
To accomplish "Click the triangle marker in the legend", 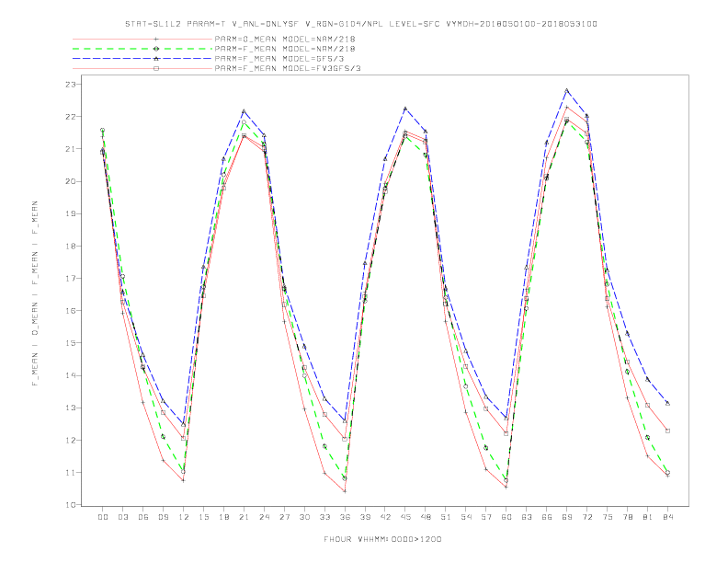I will [x=156, y=59].
